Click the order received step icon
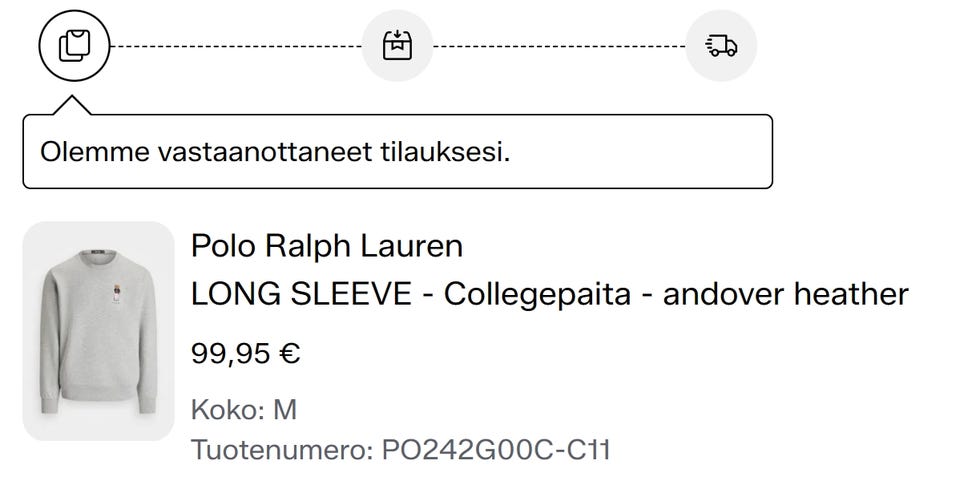This screenshot has height=493, width=960. [x=75, y=46]
